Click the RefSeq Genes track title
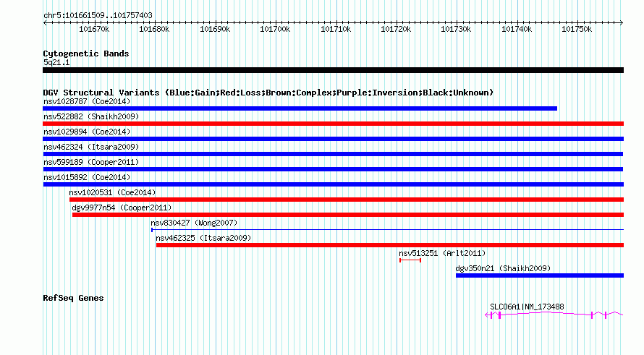Viewport: 644px width, 355px height. pos(73,298)
